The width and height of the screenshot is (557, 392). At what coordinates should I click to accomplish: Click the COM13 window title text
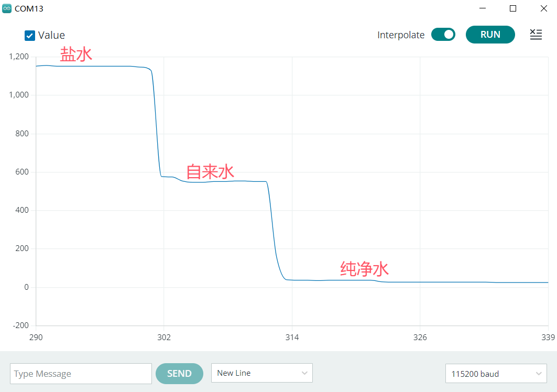29,9
